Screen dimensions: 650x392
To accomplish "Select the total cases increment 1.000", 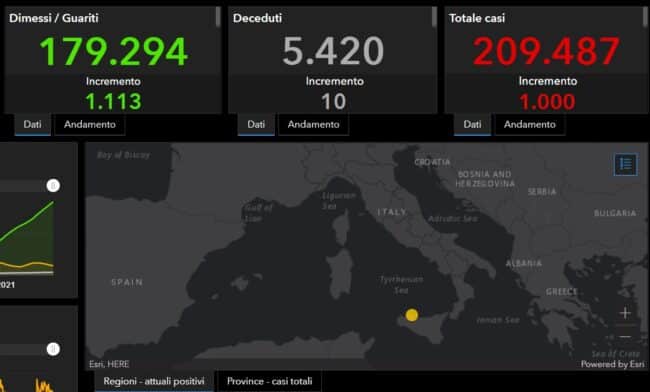I will (x=547, y=102).
